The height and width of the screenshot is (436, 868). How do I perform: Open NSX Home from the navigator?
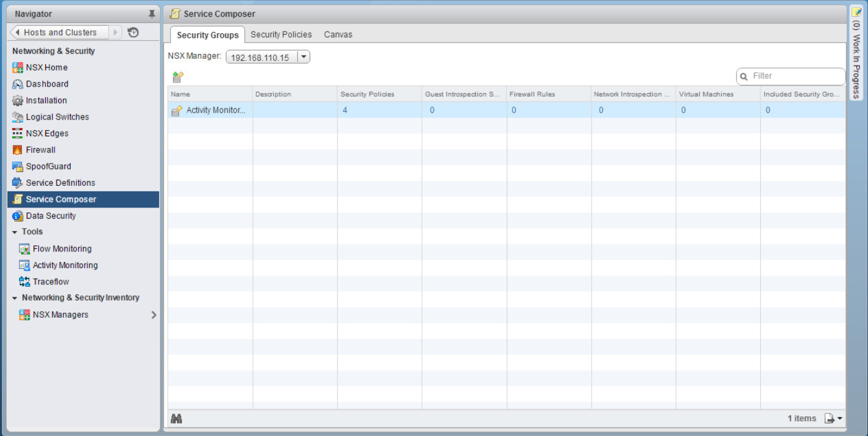(x=46, y=68)
